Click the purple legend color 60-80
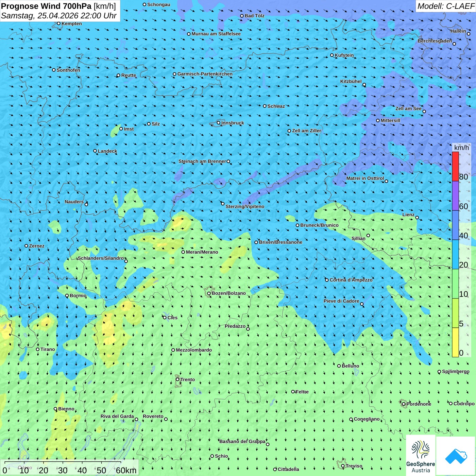This screenshot has width=476, height=476. pos(455,196)
